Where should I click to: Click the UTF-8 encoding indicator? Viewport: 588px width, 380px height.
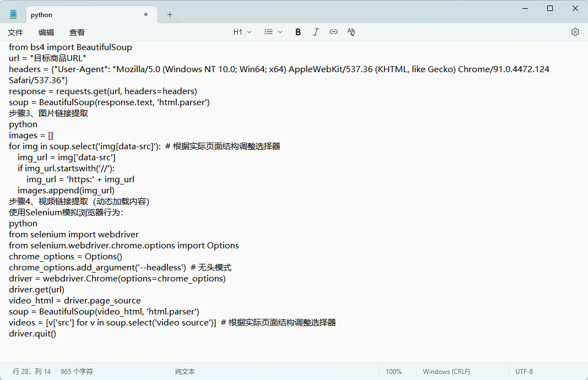tap(524, 371)
